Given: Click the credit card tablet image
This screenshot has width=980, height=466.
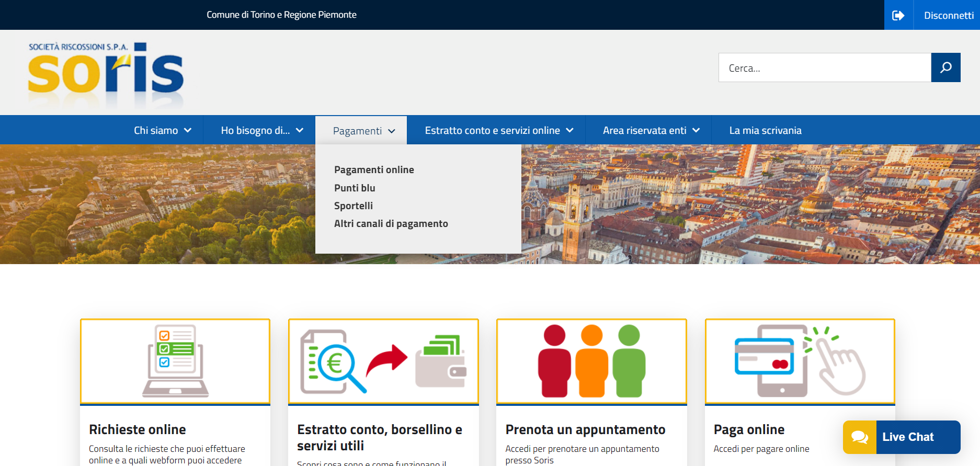Looking at the screenshot, I should (800, 361).
